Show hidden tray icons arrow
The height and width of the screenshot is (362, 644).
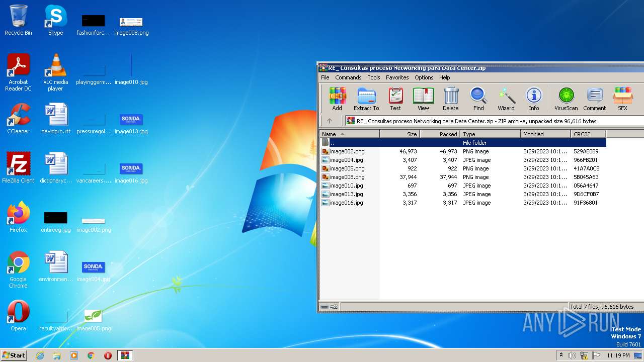[x=561, y=355]
